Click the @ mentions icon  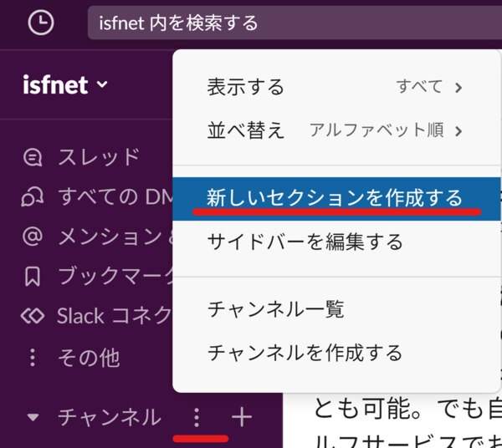pyautogui.click(x=33, y=237)
